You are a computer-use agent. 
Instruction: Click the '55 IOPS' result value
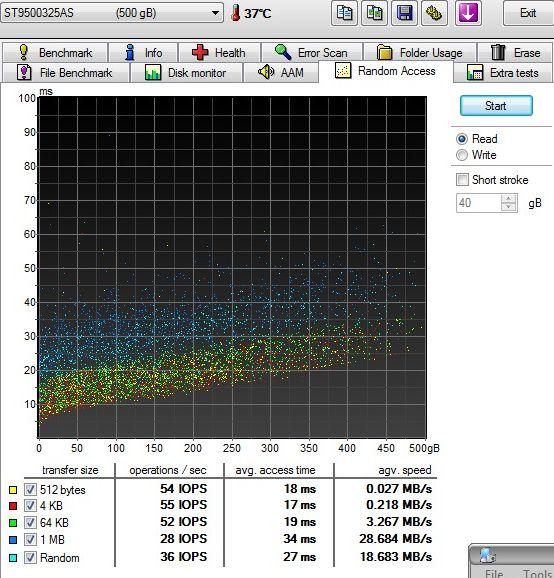(x=184, y=505)
